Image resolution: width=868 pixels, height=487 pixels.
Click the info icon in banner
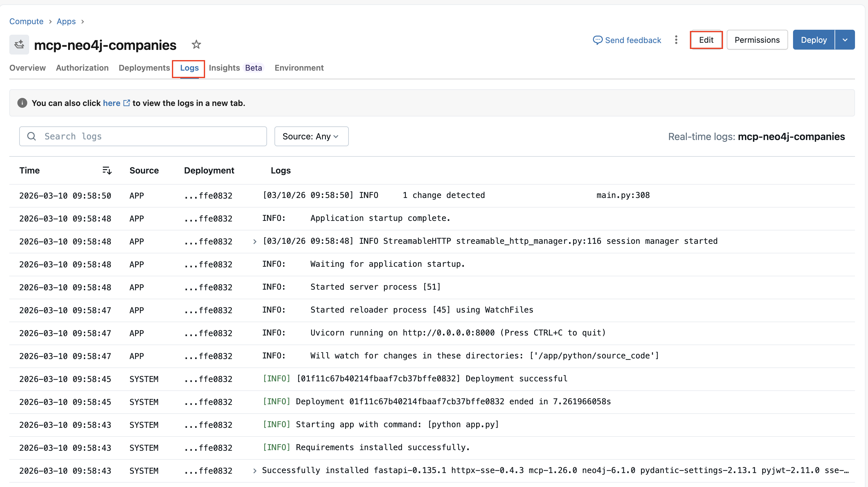(22, 103)
